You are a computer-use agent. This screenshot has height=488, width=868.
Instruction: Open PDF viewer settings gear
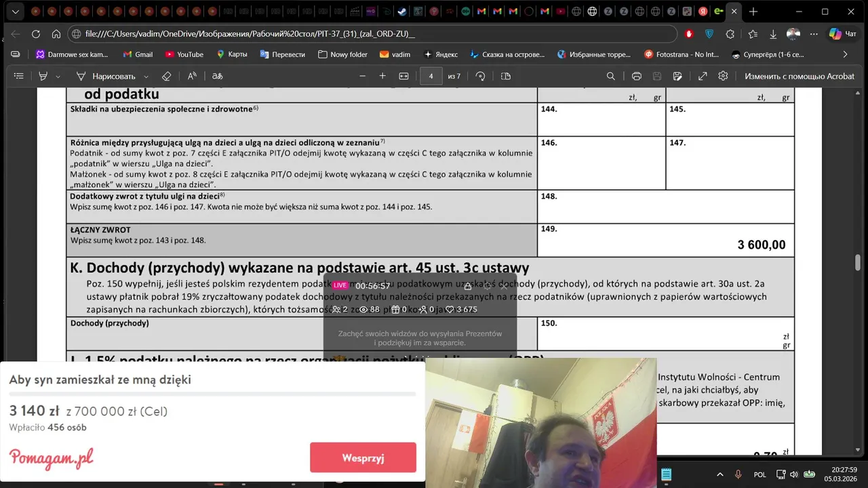click(x=724, y=77)
